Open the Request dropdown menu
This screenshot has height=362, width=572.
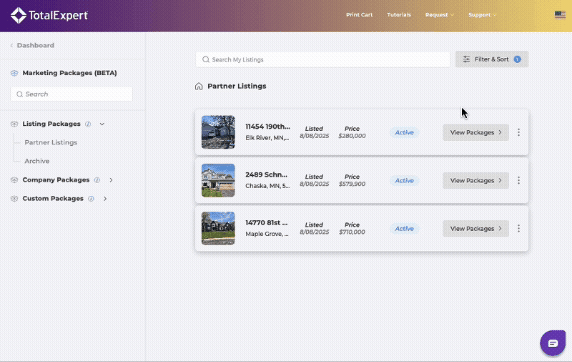[x=439, y=15]
